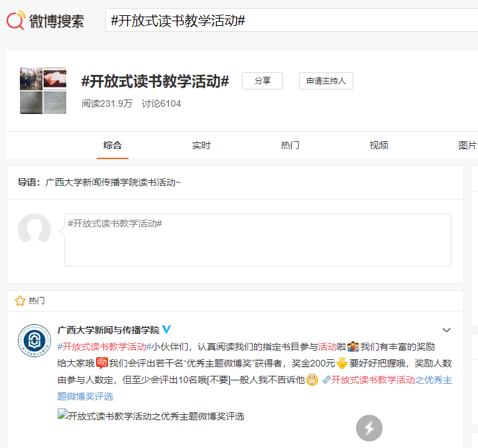The width and height of the screenshot is (478, 448).
Task: Click the 分享 button
Action: tap(263, 81)
